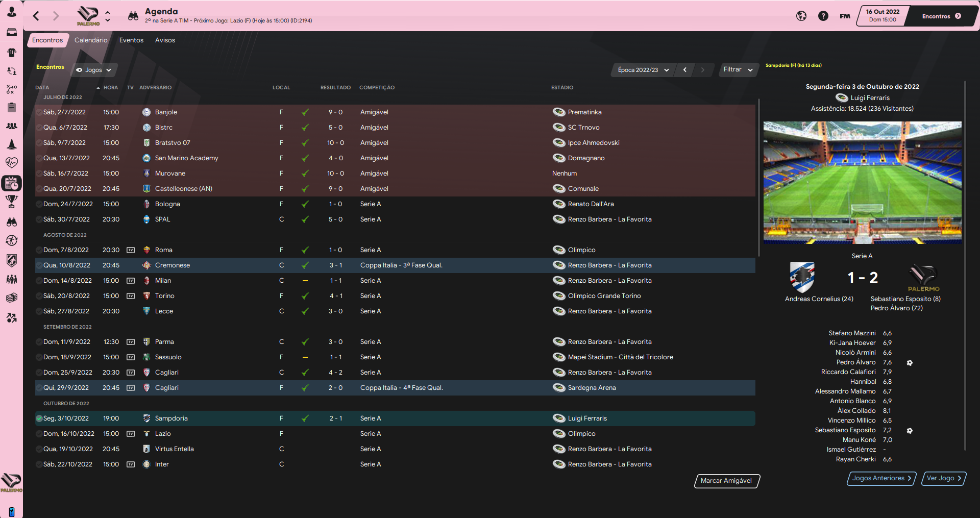
Task: Click the date 16 Out 2022 box
Action: (883, 15)
